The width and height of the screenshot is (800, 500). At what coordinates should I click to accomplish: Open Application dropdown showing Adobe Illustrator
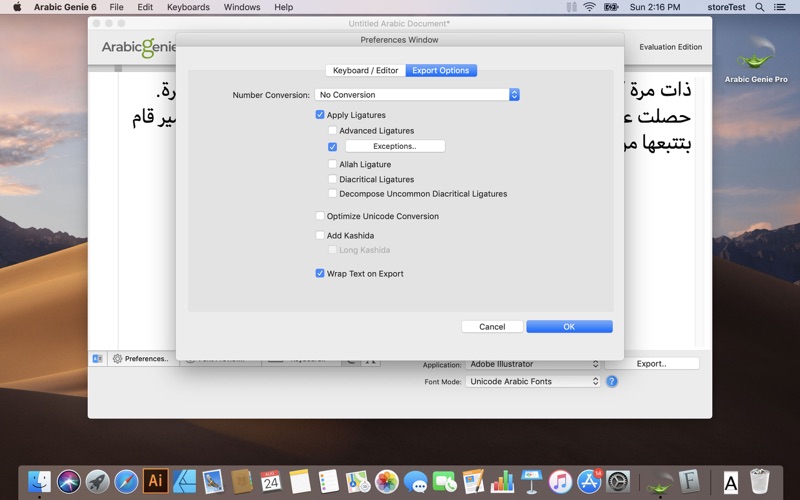pyautogui.click(x=533, y=364)
